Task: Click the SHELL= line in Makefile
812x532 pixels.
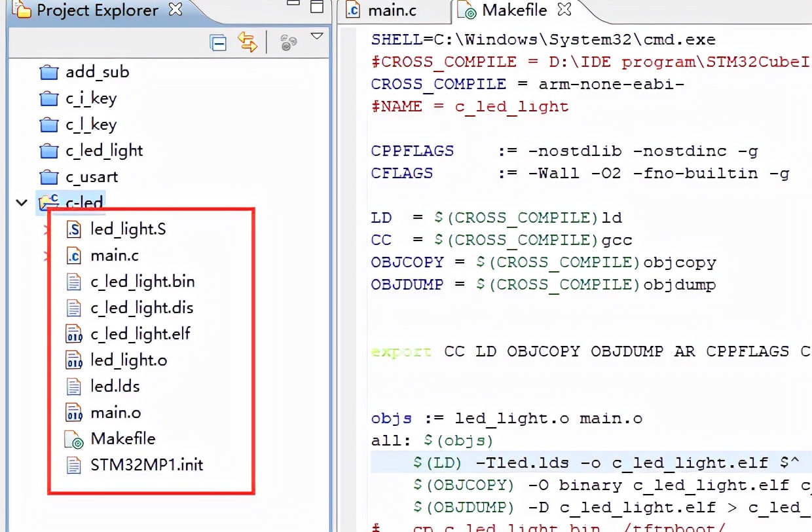Action: pyautogui.click(x=543, y=39)
